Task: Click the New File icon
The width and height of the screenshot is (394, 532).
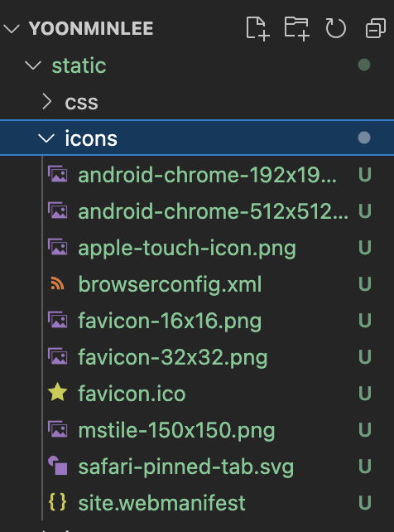Action: [257, 28]
